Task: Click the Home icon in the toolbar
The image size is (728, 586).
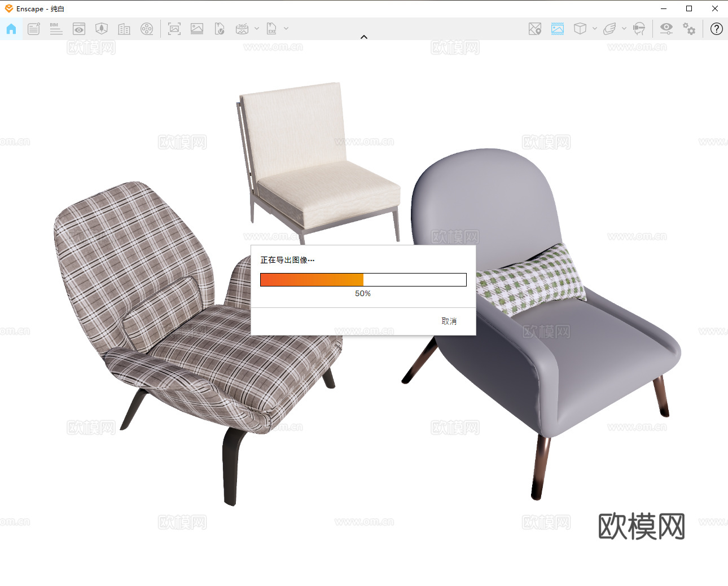Action: [11, 29]
